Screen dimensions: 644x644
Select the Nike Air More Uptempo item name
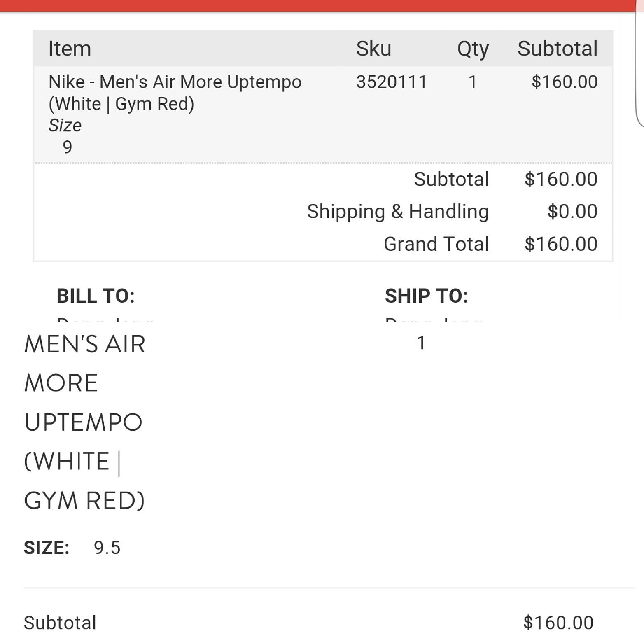[x=175, y=93]
